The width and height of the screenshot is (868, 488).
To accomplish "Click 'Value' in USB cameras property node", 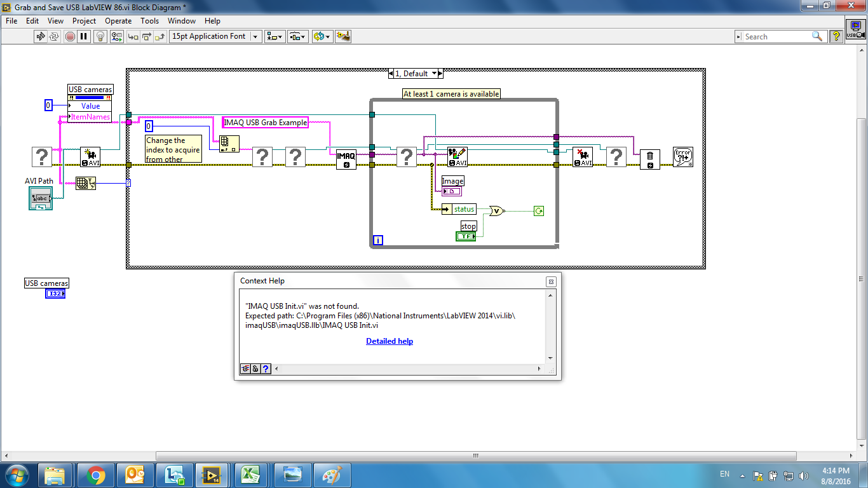I will [90, 106].
